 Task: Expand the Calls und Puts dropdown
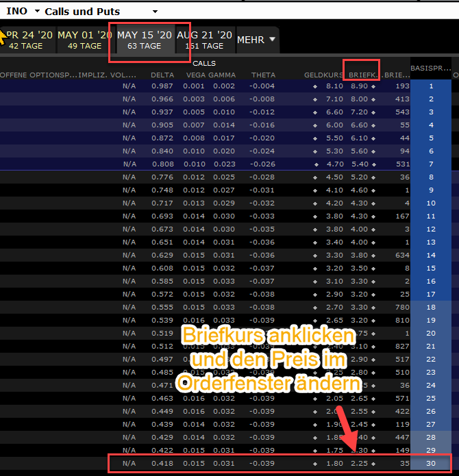155,12
